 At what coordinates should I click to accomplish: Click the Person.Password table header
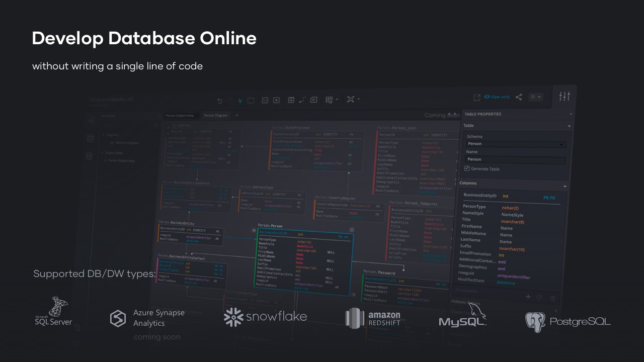379,273
